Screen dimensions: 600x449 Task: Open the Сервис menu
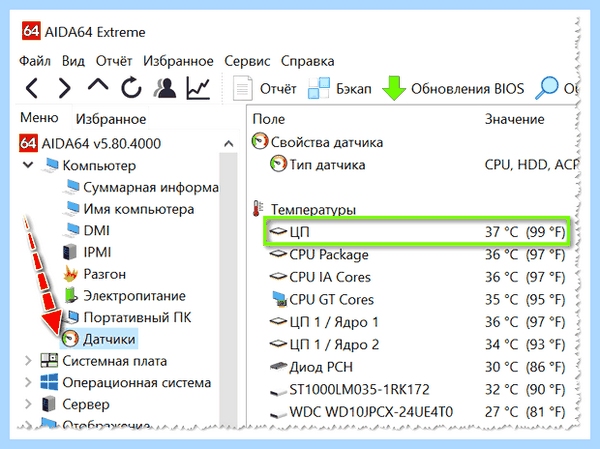(x=247, y=61)
